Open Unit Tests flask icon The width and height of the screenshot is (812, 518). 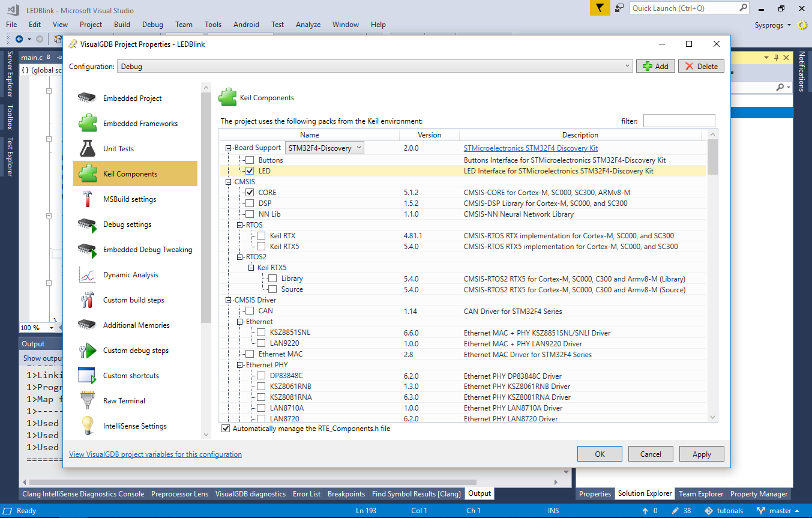(87, 148)
